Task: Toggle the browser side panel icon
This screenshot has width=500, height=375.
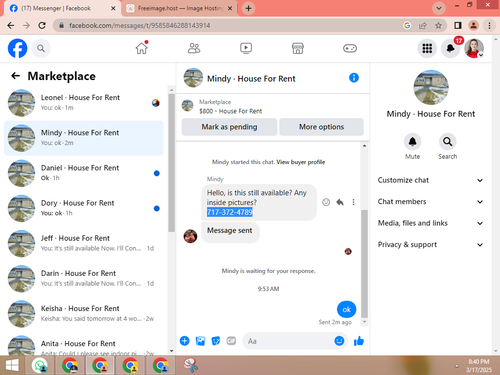Action: pyautogui.click(x=458, y=25)
